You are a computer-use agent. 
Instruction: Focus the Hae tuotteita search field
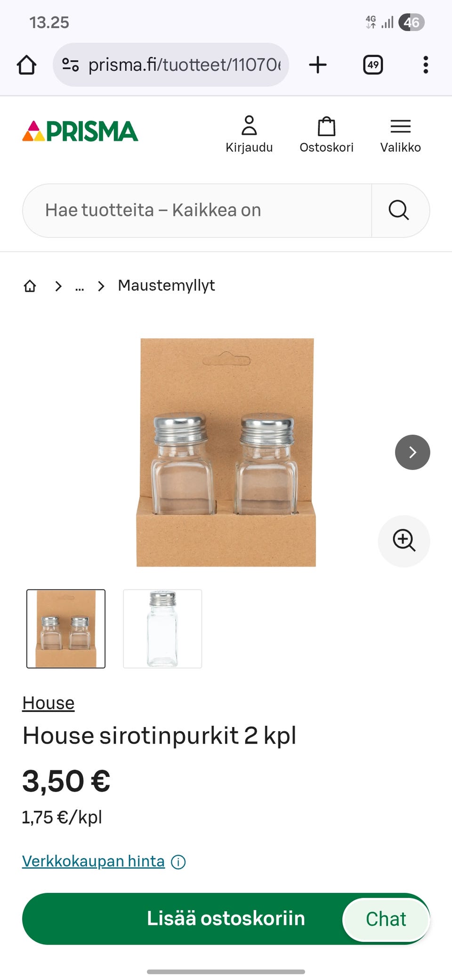(x=197, y=210)
